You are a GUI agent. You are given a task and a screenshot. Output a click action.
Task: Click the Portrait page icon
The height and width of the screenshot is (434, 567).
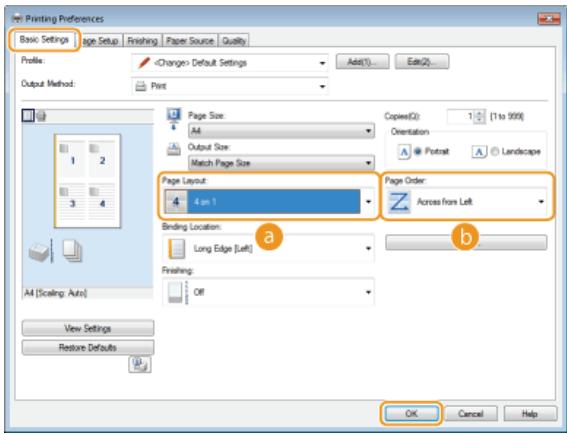point(404,152)
